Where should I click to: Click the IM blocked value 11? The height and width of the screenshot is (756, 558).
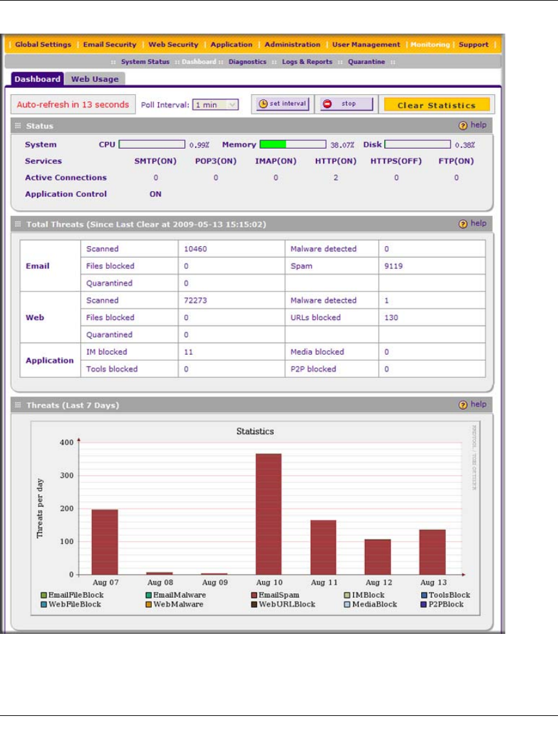click(x=188, y=352)
